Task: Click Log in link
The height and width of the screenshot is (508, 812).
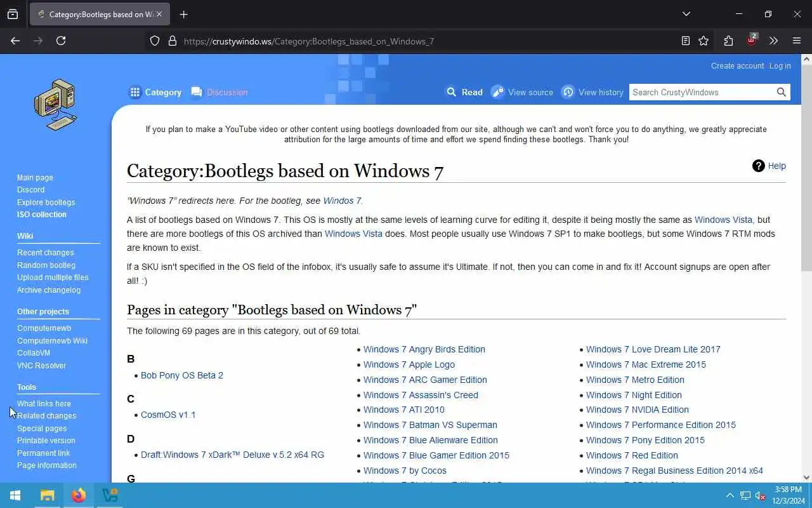Action: click(780, 66)
